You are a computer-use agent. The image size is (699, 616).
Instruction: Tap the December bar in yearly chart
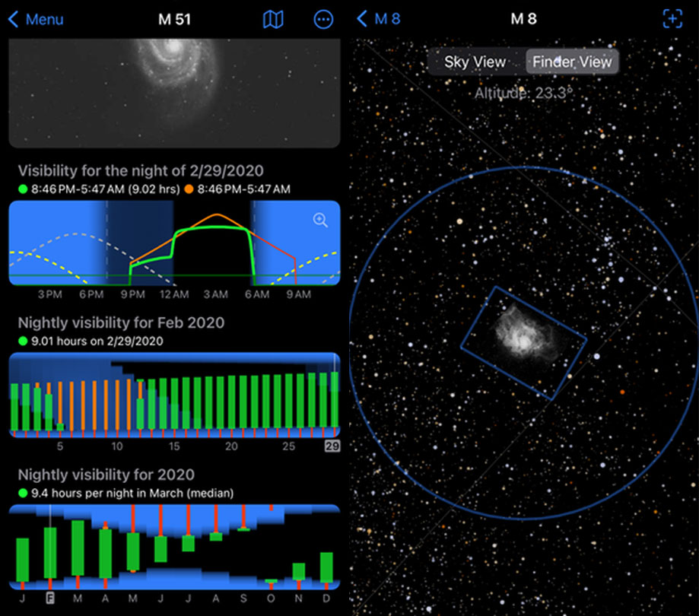point(326,567)
